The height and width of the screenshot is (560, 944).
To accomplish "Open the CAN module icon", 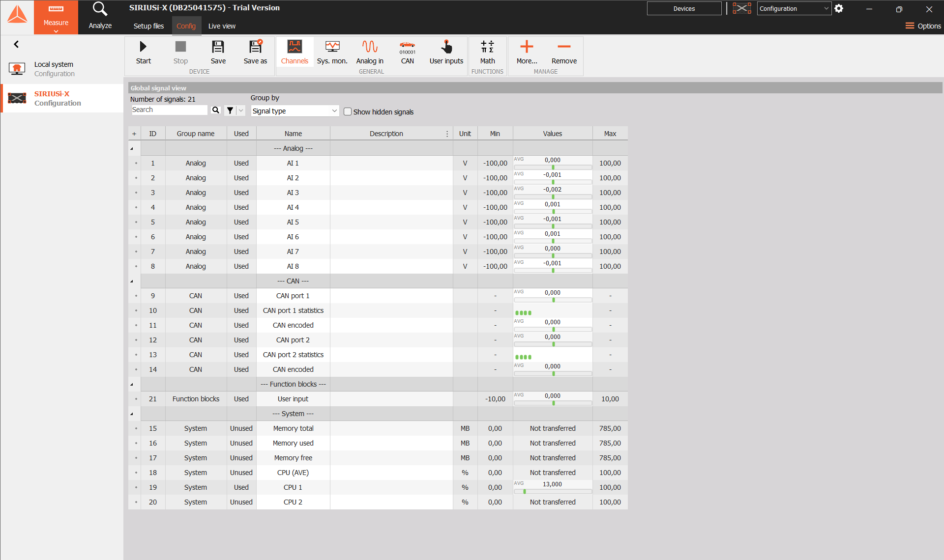I will (x=407, y=53).
